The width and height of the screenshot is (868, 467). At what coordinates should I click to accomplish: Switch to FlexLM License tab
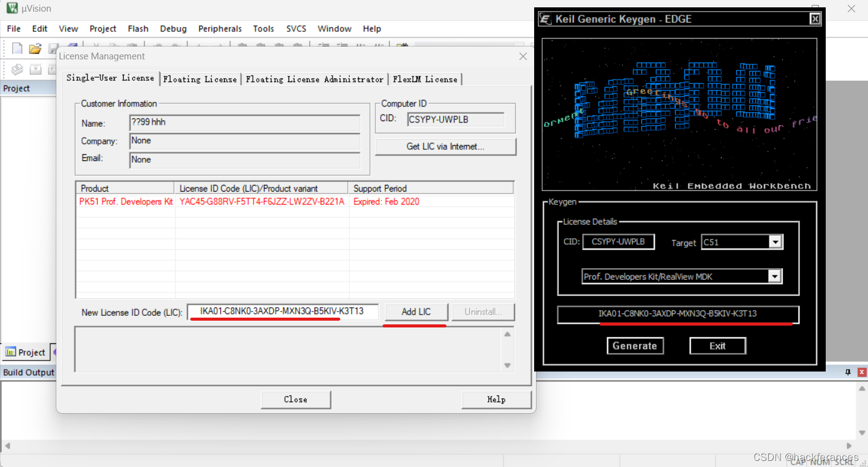(425, 79)
